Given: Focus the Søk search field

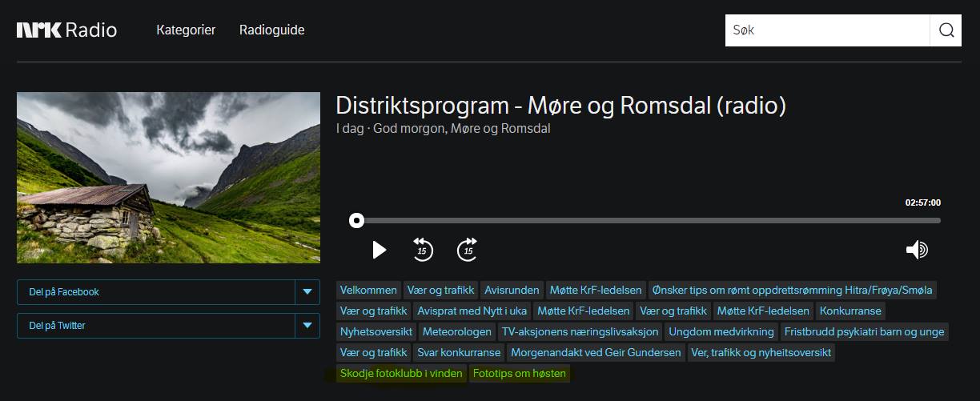Looking at the screenshot, I should 826,30.
